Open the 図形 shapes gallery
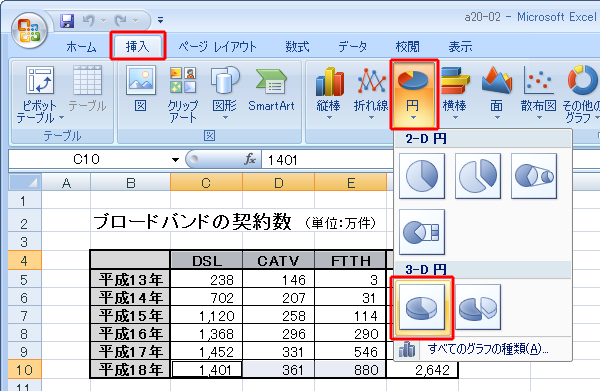The width and height of the screenshot is (600, 391). tap(225, 94)
